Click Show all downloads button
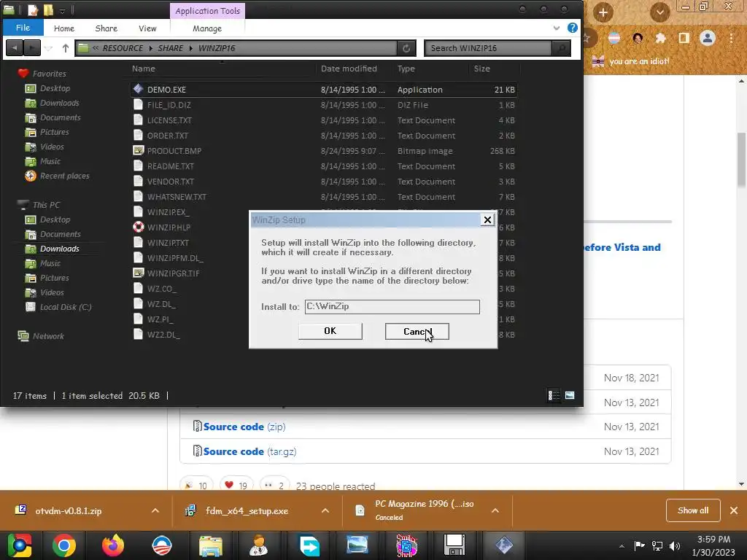This screenshot has width=747, height=560. click(x=693, y=510)
